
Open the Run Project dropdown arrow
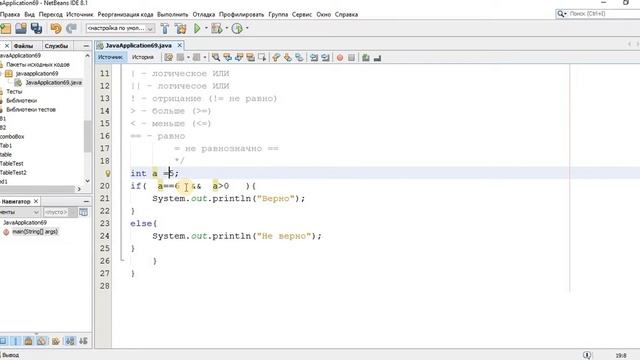[206, 28]
